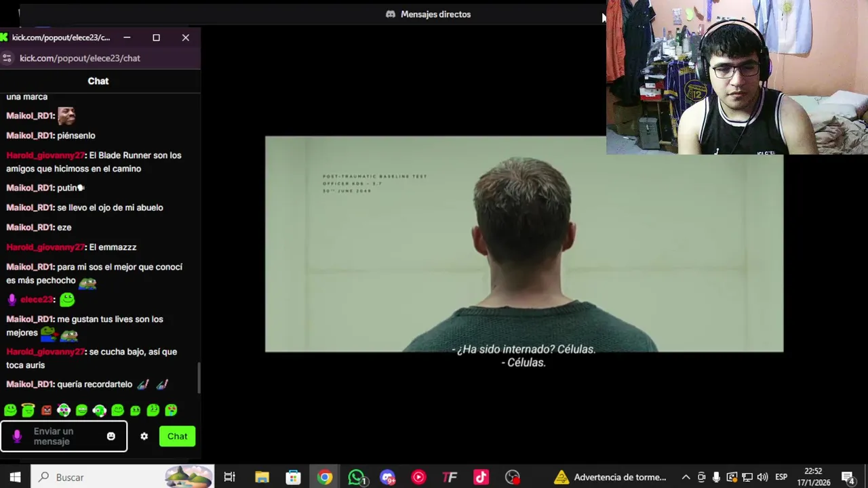
Task: Open the TF app on taskbar
Action: pos(450,477)
